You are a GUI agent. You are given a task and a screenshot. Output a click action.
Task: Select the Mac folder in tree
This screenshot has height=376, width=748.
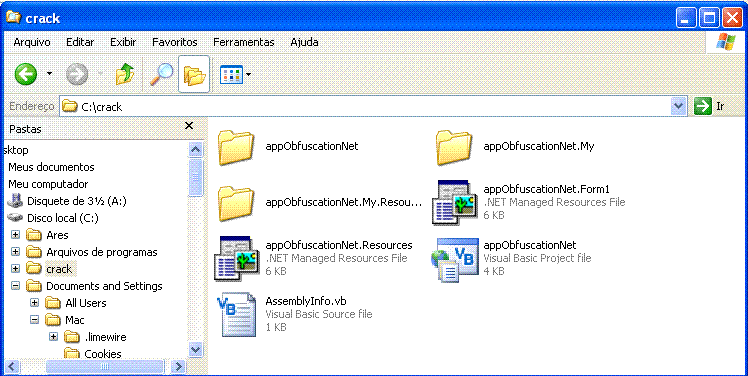click(x=74, y=320)
